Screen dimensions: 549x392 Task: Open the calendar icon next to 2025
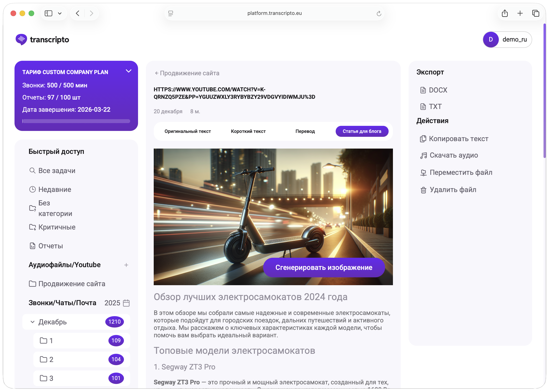click(126, 303)
